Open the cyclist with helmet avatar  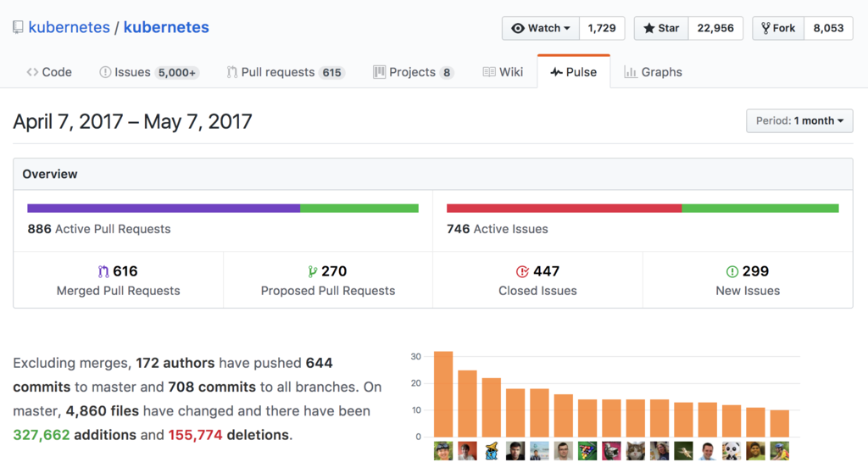(x=780, y=451)
